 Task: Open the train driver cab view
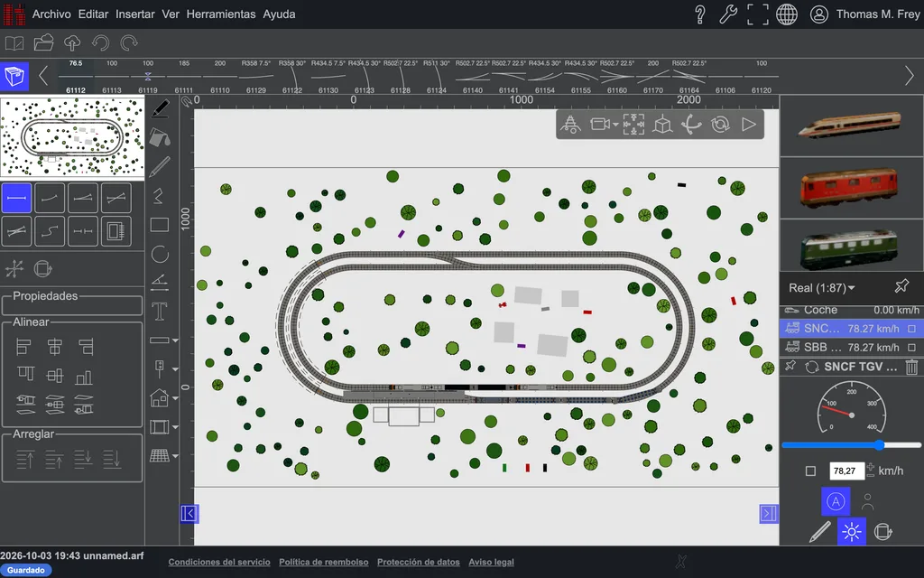pos(570,125)
